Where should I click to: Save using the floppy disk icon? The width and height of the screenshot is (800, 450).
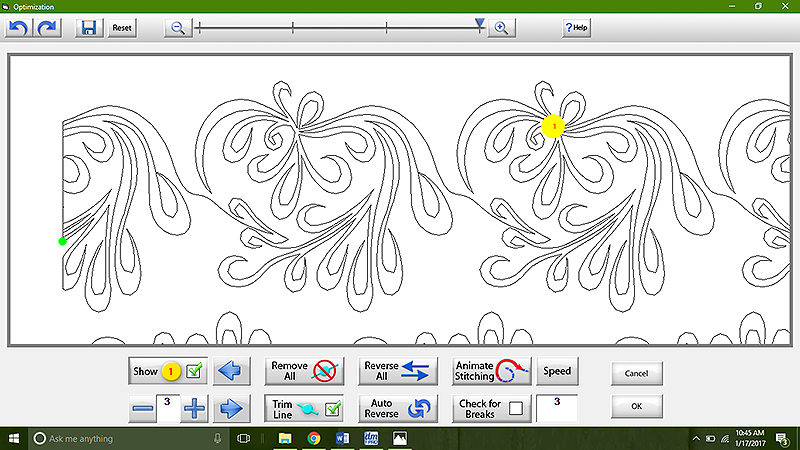click(x=88, y=28)
